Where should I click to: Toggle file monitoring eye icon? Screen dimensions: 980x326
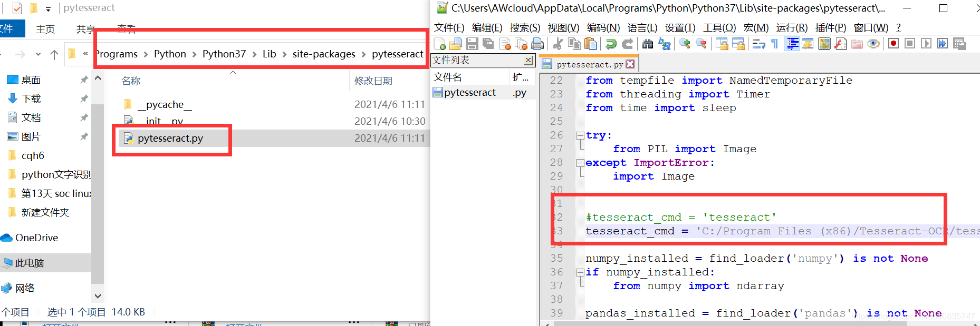[873, 44]
